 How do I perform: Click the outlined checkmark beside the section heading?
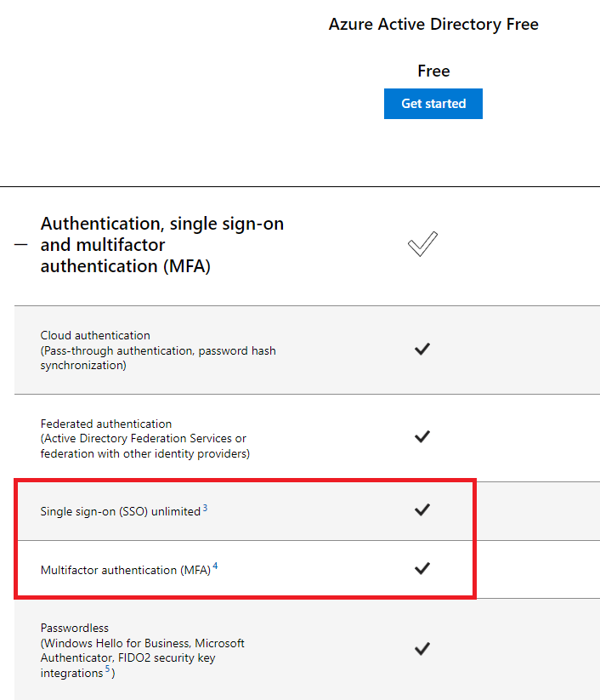(422, 244)
